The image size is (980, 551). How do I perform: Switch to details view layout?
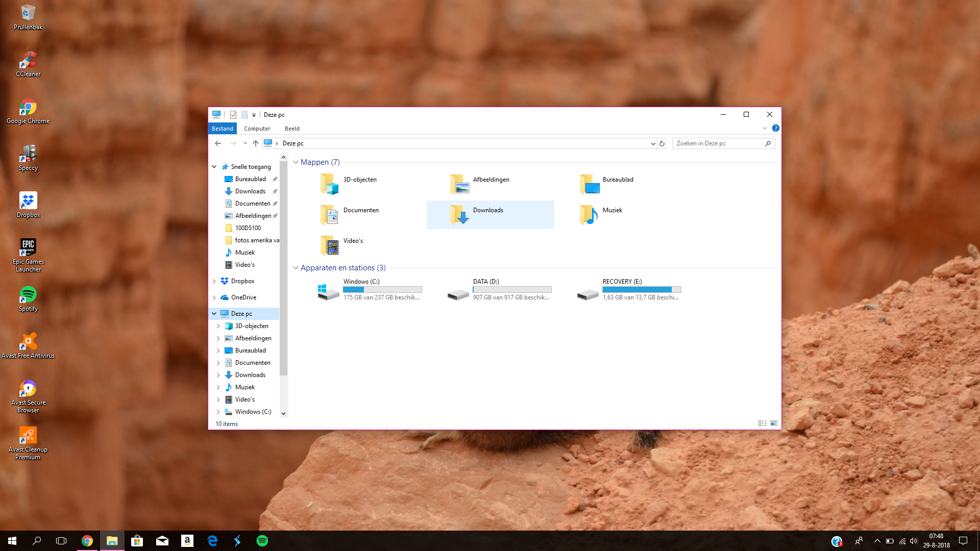pyautogui.click(x=762, y=423)
